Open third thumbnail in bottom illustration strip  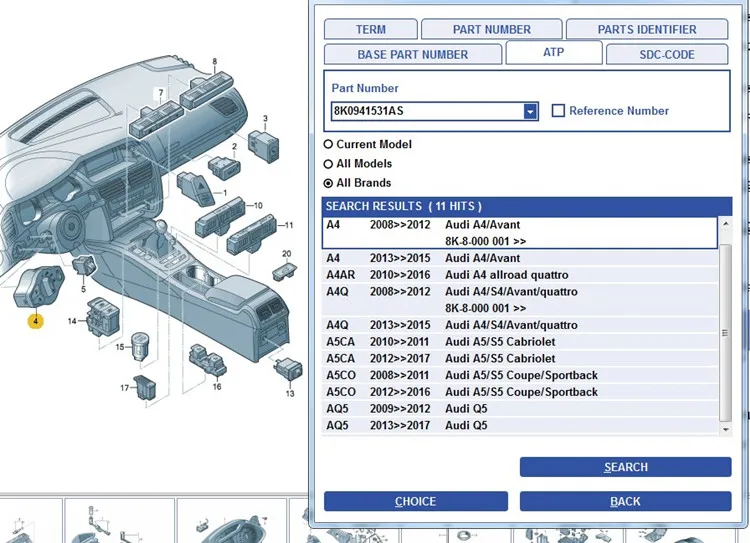pyautogui.click(x=232, y=521)
